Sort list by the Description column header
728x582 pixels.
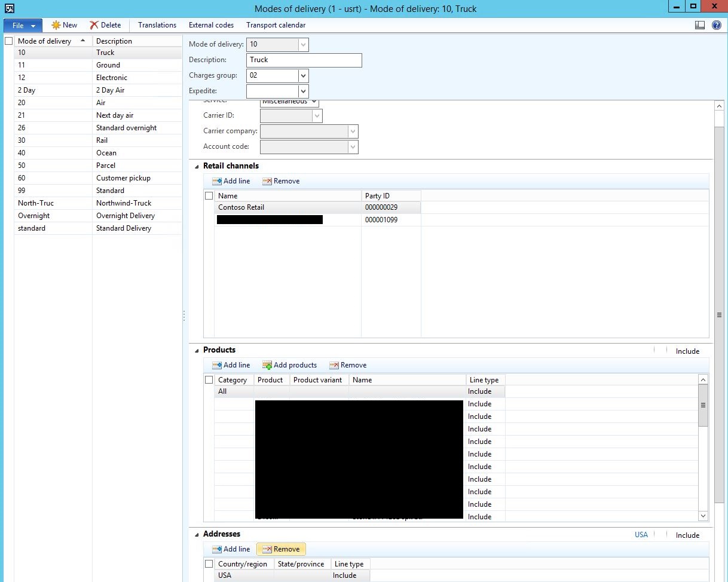click(137, 41)
